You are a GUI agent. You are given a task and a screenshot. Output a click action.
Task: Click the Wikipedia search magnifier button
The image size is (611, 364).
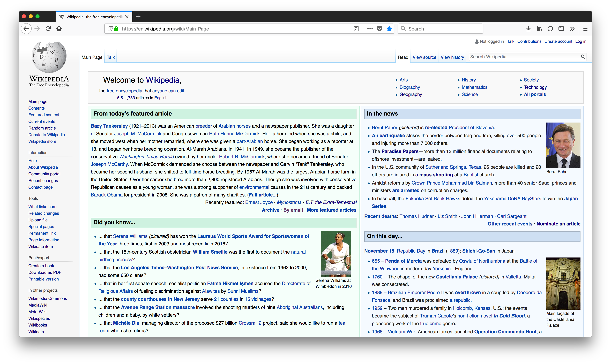click(583, 57)
